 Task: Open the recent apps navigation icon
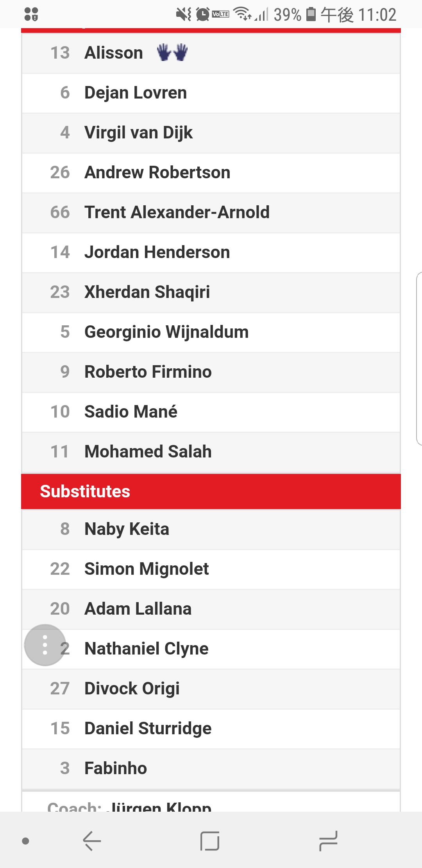pyautogui.click(x=328, y=841)
